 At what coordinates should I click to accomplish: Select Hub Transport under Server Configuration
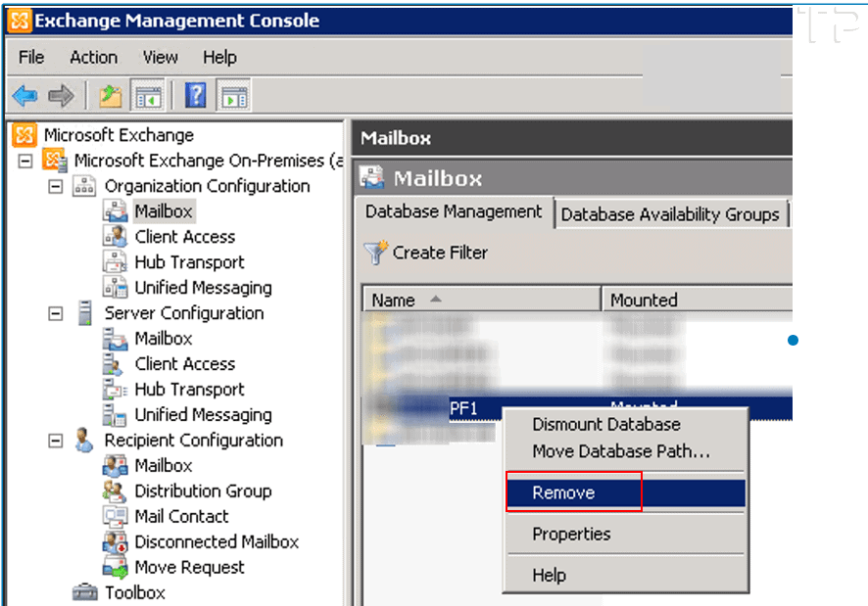[x=189, y=390]
